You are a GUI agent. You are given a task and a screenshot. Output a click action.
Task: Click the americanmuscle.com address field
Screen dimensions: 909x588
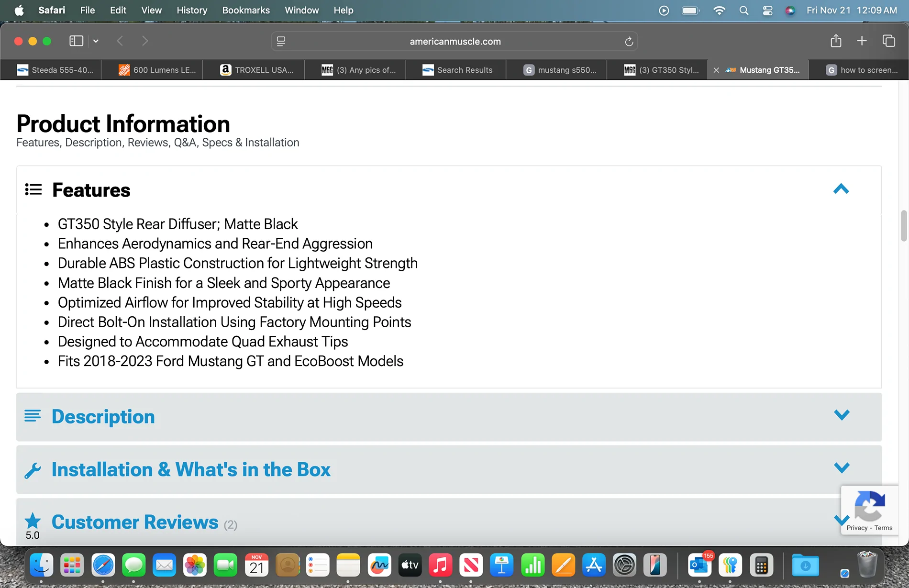[454, 42]
